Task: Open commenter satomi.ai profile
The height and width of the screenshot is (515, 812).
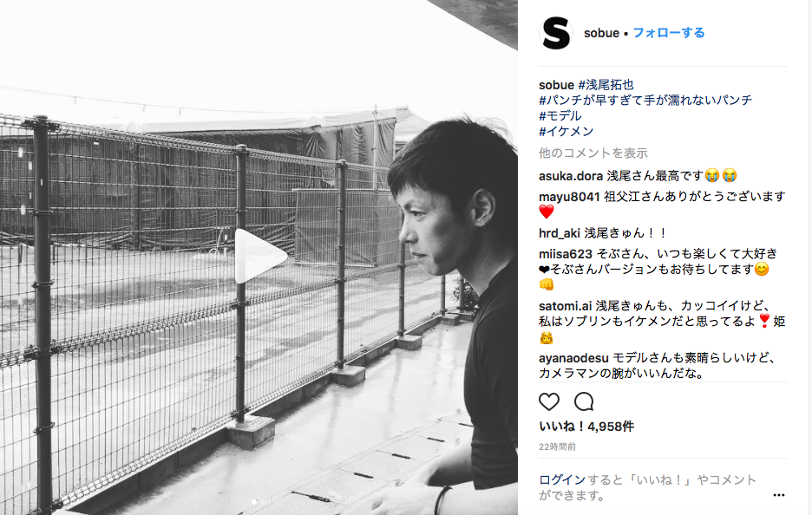Action: (x=565, y=306)
